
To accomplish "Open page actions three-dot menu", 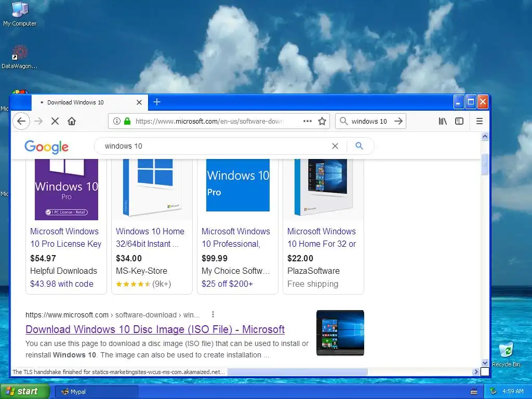I will point(308,121).
